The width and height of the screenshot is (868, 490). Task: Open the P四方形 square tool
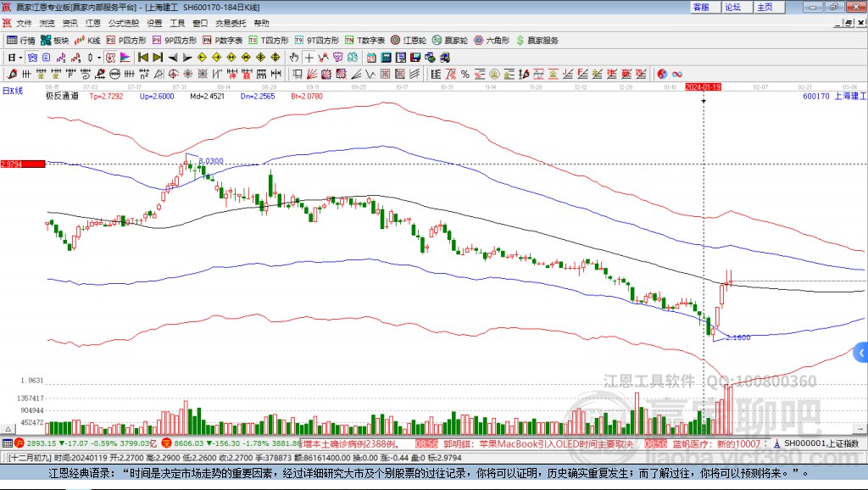tap(126, 40)
